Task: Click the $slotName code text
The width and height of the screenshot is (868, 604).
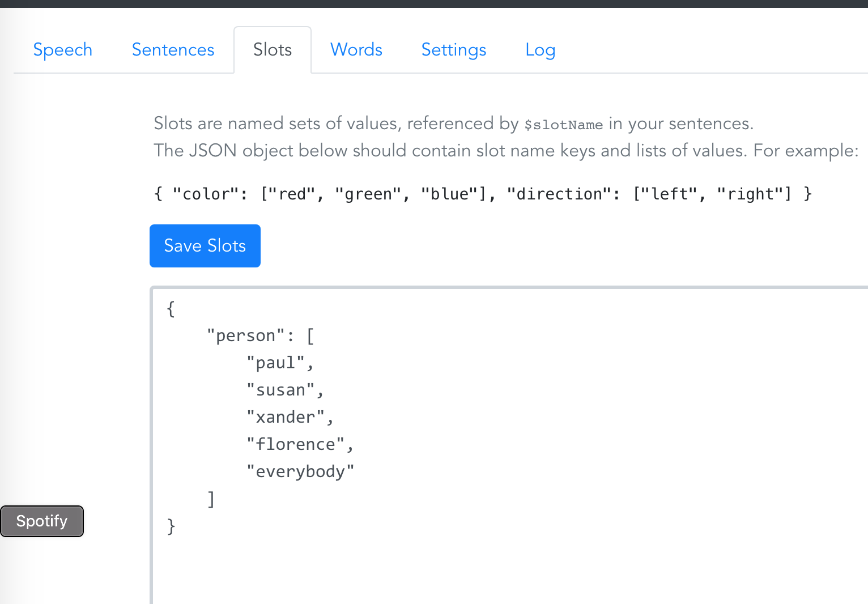Action: click(563, 125)
